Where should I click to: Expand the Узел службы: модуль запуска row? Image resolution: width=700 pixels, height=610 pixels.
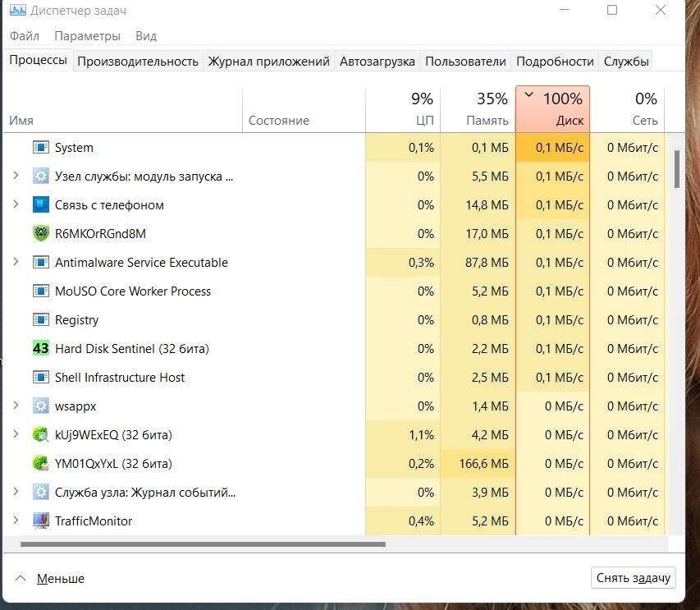[16, 176]
